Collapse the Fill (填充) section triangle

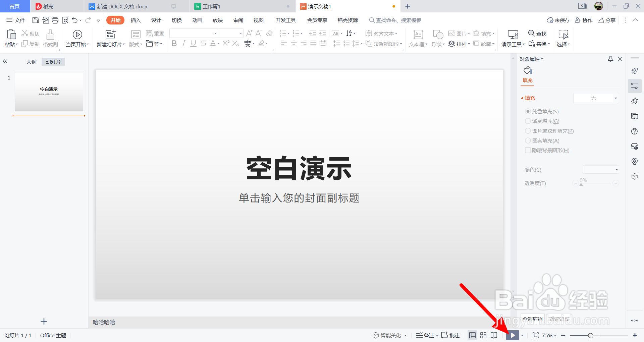[522, 98]
